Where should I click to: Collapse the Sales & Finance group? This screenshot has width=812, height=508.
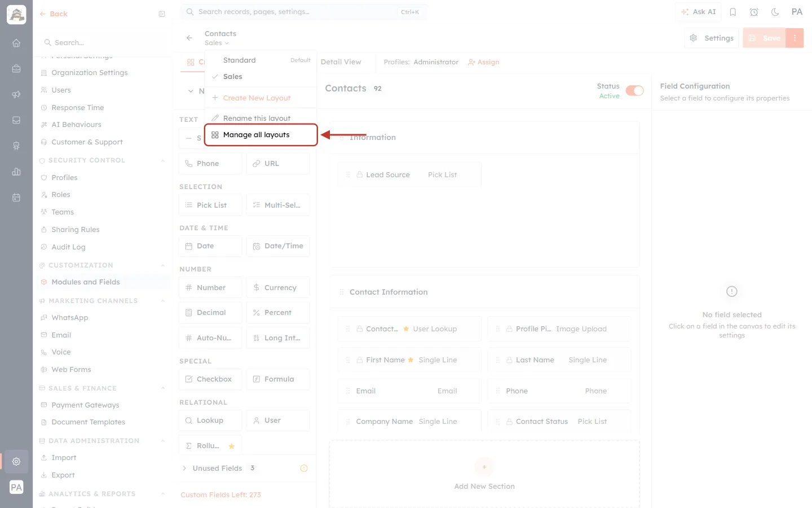[x=163, y=388]
